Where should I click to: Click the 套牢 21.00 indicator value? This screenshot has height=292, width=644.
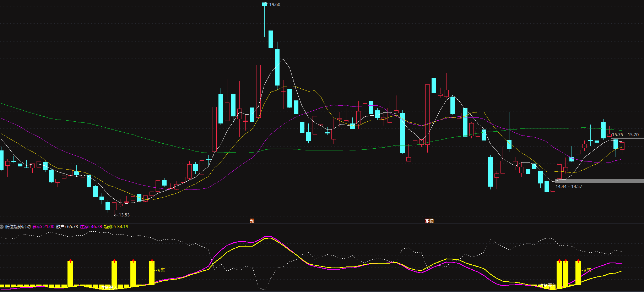click(x=43, y=227)
